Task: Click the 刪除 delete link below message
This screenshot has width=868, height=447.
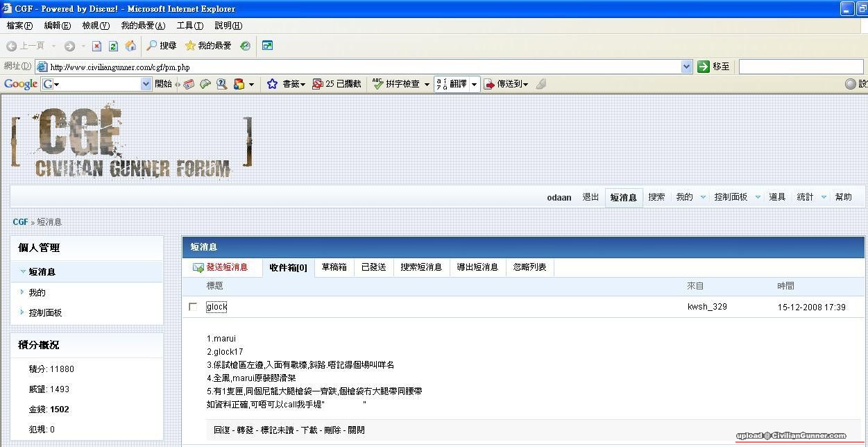Action: tap(332, 430)
